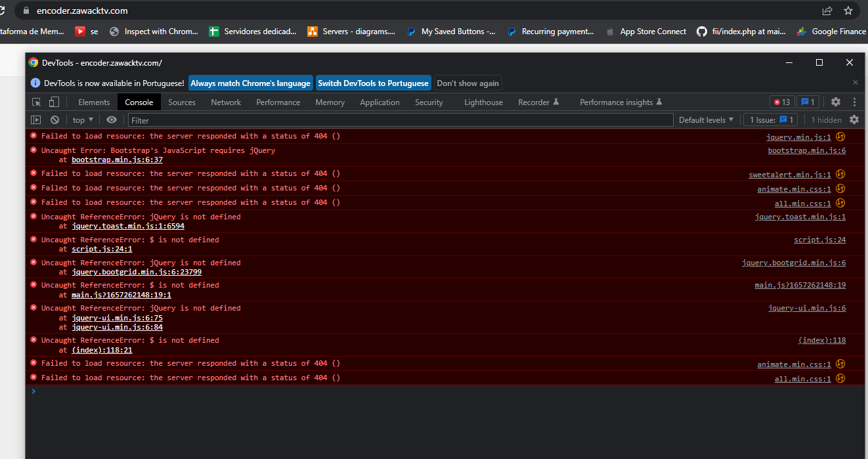Open jquery.toast.min.js:1 source link on right
The width and height of the screenshot is (868, 459).
800,217
